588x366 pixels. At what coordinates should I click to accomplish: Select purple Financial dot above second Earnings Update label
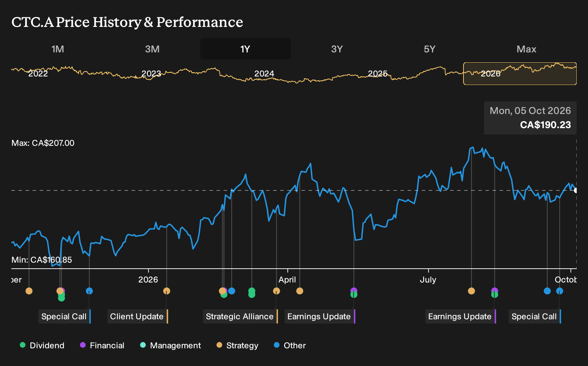[495, 291]
